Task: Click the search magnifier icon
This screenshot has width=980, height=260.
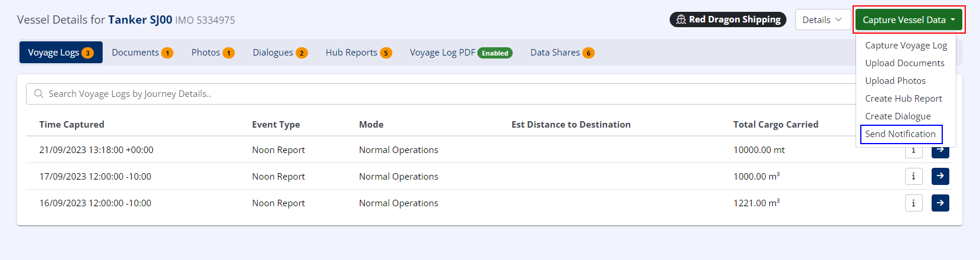Action: pos(39,94)
